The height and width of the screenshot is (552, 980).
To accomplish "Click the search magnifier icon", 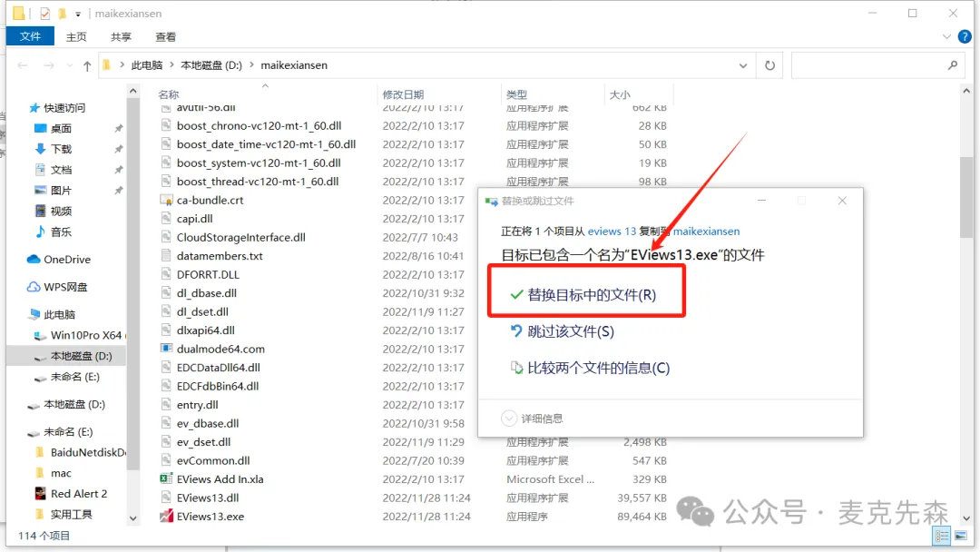I will (x=953, y=65).
